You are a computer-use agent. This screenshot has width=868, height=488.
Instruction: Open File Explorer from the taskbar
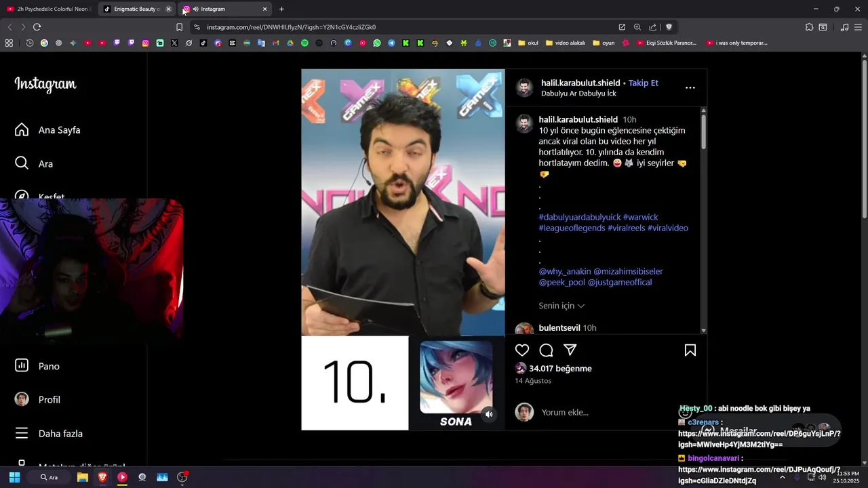83,477
